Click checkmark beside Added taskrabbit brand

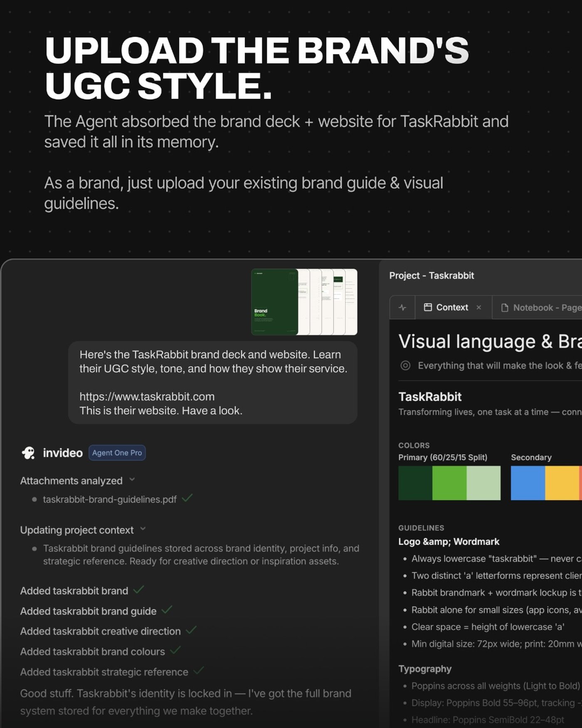click(x=138, y=589)
